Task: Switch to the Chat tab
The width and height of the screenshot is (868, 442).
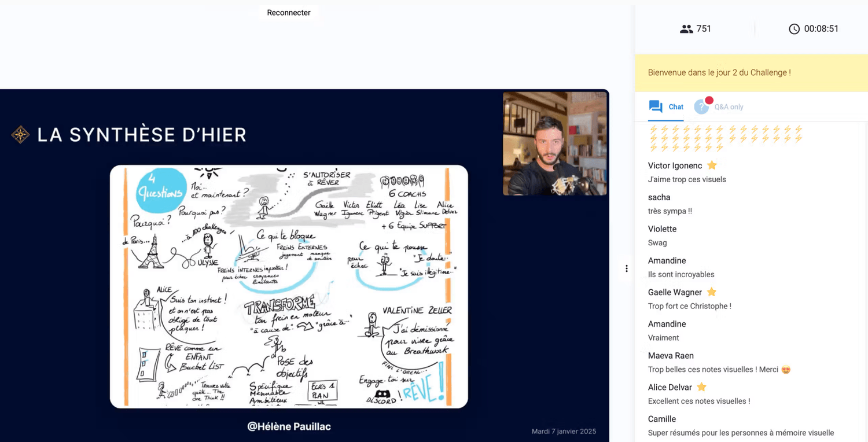Action: click(666, 106)
